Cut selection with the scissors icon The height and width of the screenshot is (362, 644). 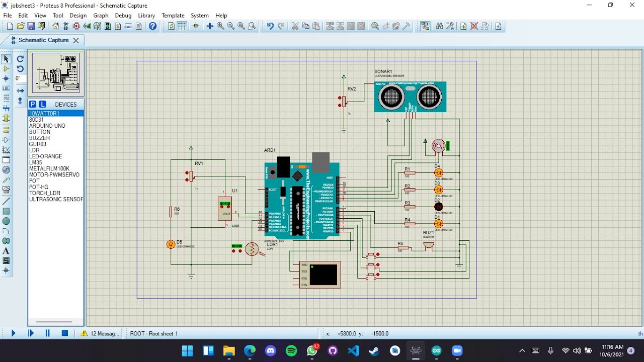click(295, 26)
